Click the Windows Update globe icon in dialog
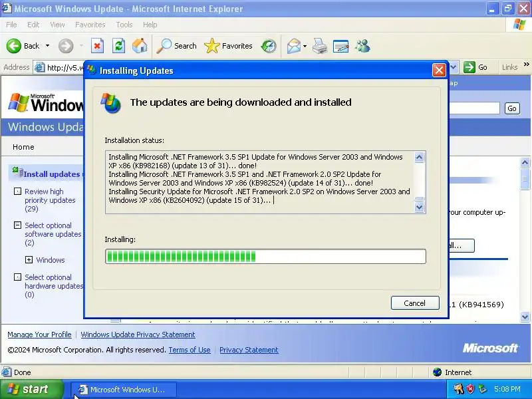The image size is (532, 399). coord(110,103)
